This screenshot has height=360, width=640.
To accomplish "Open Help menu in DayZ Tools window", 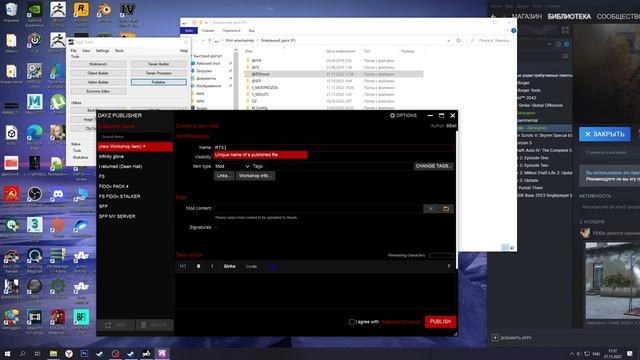I will [x=184, y=51].
